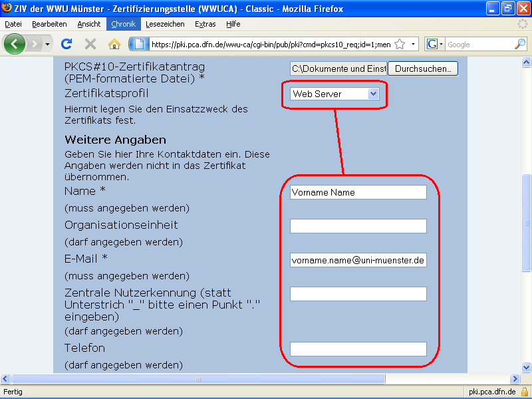
Task: Click the bookmark star in the address bar
Action: click(x=400, y=44)
